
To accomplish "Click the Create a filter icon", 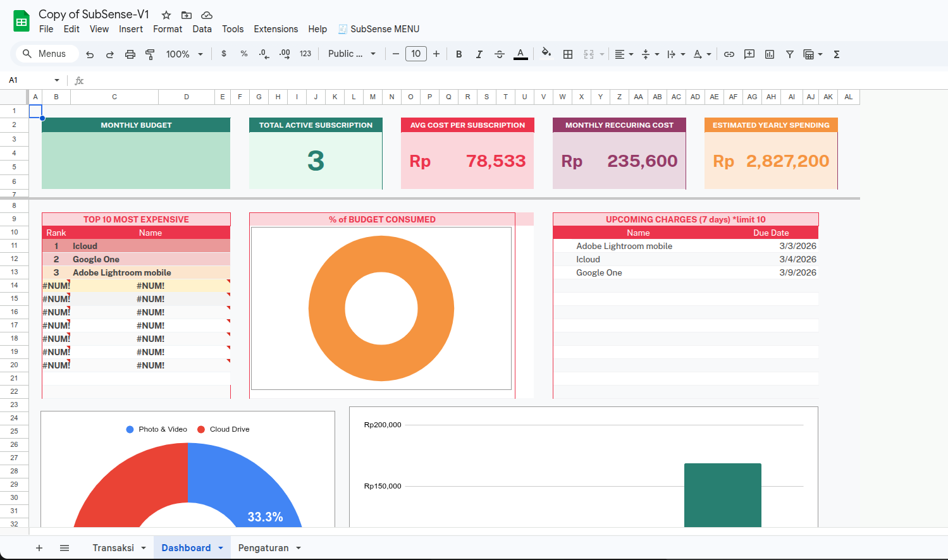I will [x=790, y=54].
